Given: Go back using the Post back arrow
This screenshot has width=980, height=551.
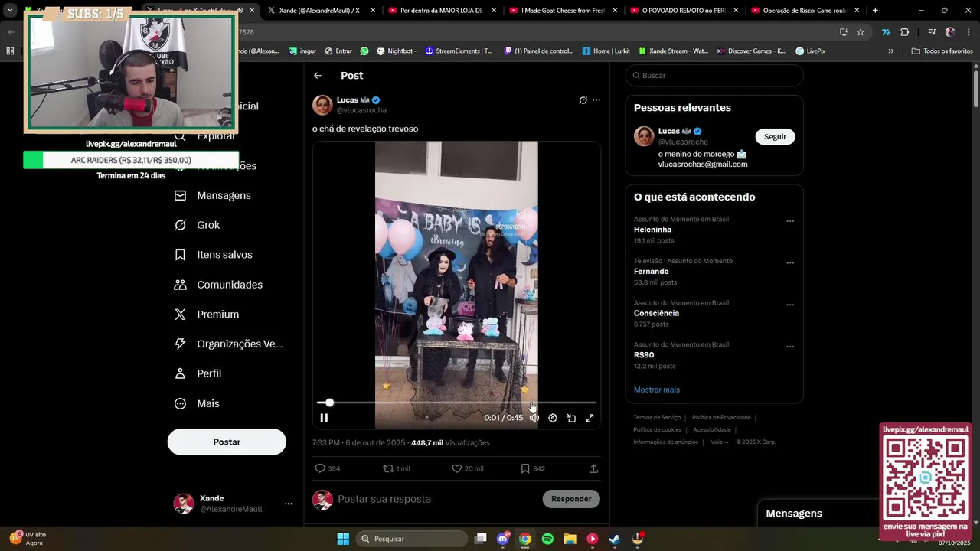Looking at the screenshot, I should 318,76.
